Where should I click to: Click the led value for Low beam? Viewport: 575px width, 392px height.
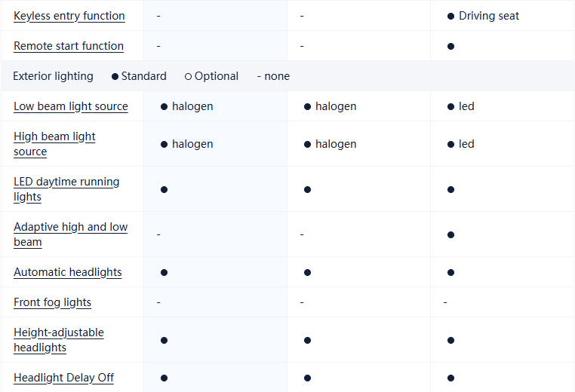(x=466, y=106)
